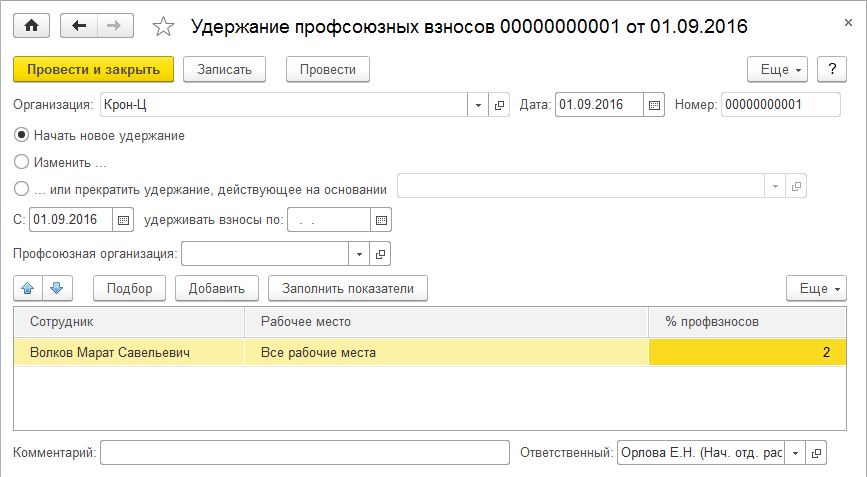Open calendar for the start date С field
This screenshot has width=867, height=477.
123,220
